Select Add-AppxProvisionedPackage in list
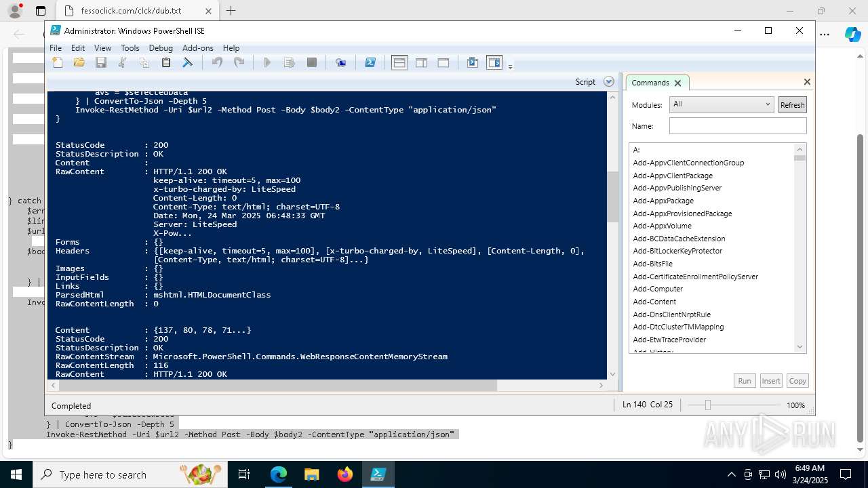The image size is (868, 488). 682,213
